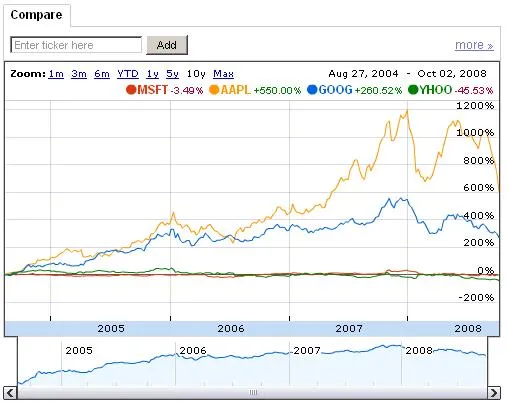
Task: Click the 200% axis label
Action: point(479,243)
